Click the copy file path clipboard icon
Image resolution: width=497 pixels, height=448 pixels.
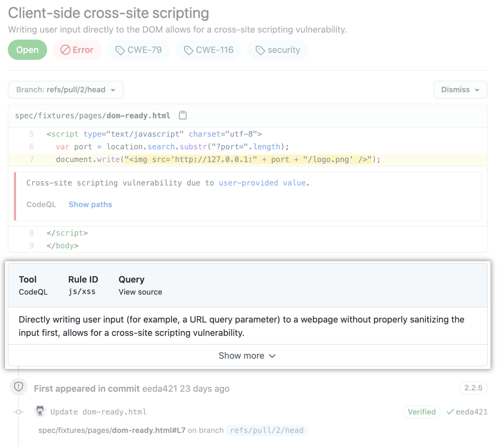tap(183, 115)
